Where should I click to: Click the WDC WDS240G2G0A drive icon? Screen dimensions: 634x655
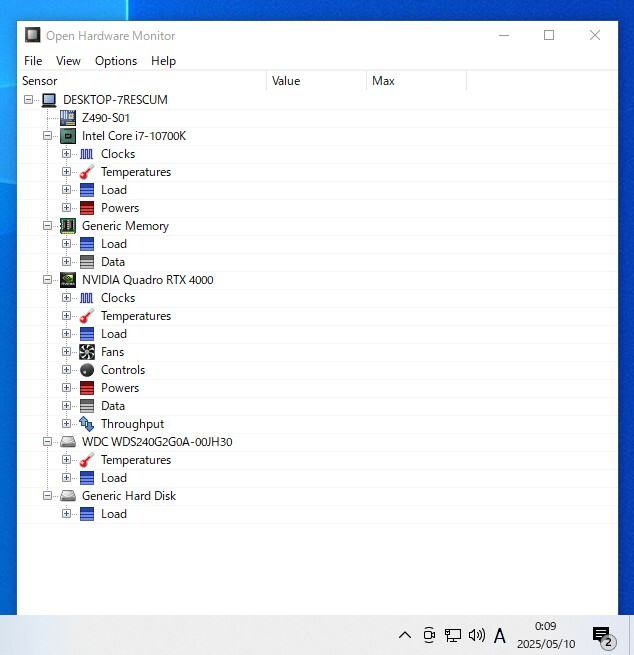click(68, 442)
